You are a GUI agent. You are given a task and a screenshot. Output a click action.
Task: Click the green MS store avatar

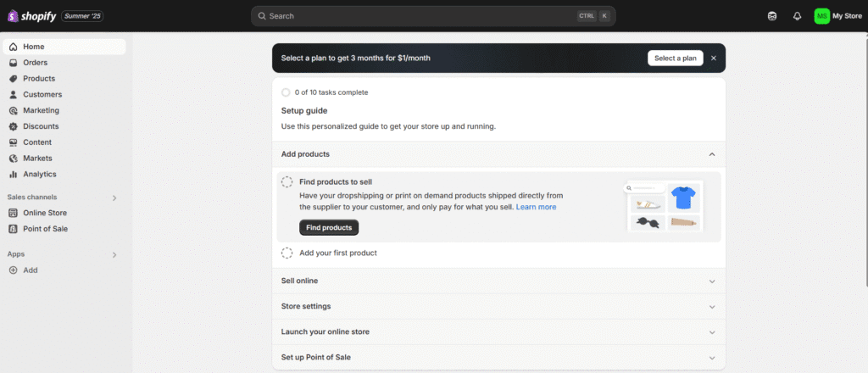822,16
